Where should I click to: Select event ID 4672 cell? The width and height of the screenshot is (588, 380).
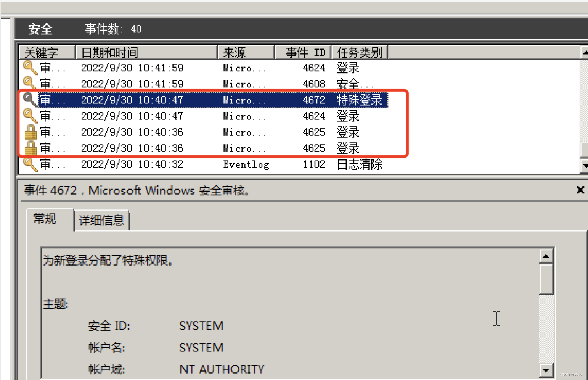(314, 100)
